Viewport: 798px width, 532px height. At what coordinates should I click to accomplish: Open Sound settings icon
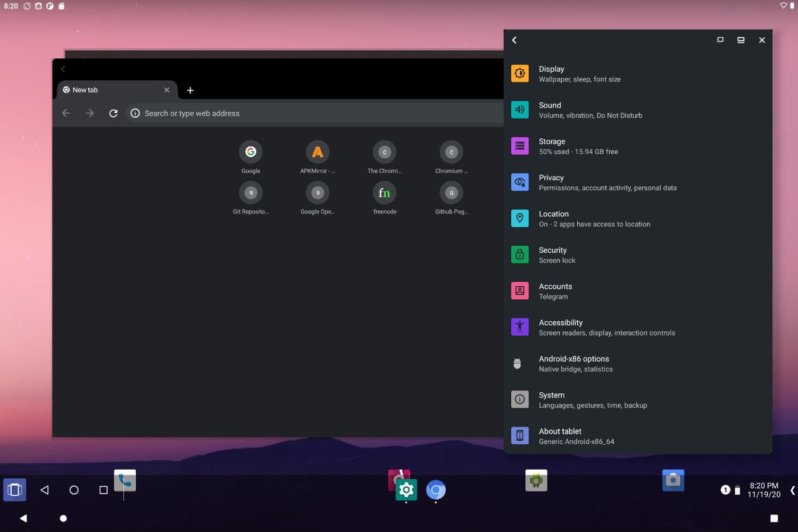coord(520,110)
